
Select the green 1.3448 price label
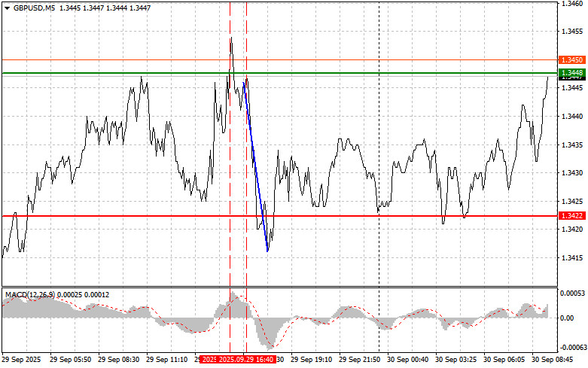coord(571,72)
